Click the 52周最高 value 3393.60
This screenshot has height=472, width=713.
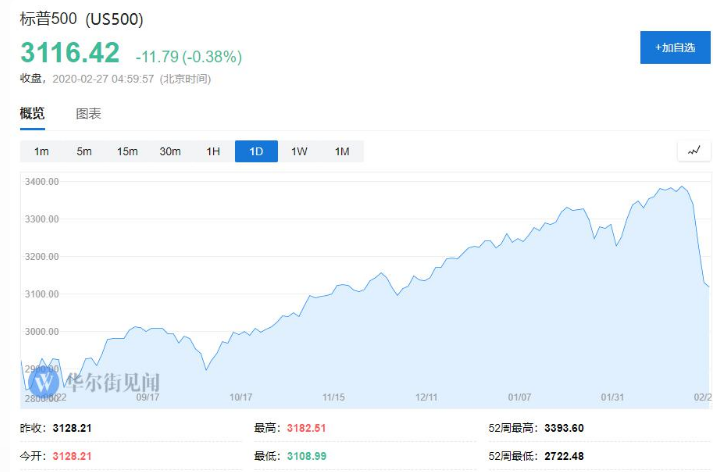(x=563, y=428)
